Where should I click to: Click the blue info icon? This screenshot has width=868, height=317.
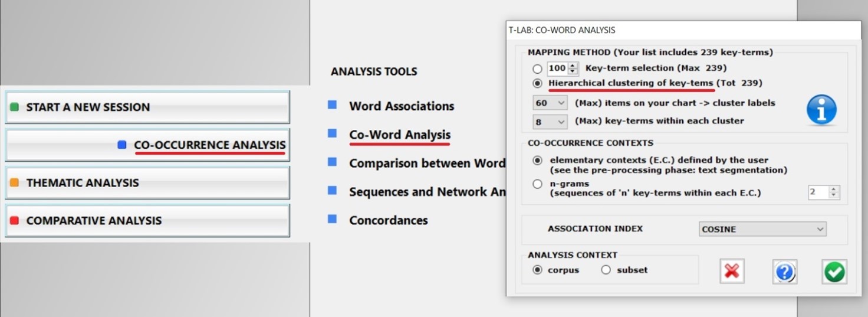(x=822, y=110)
